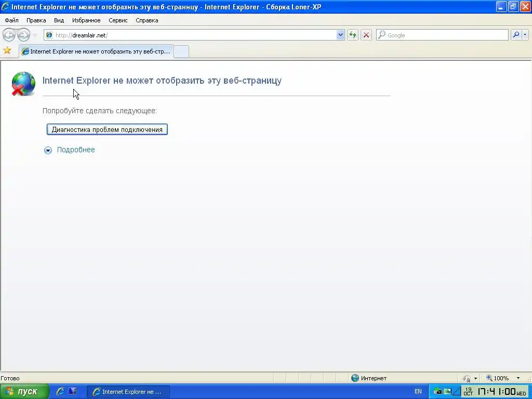Viewport: 532px width, 399px height.
Task: Click the Show Desktop quick launch icon
Action: (x=72, y=391)
